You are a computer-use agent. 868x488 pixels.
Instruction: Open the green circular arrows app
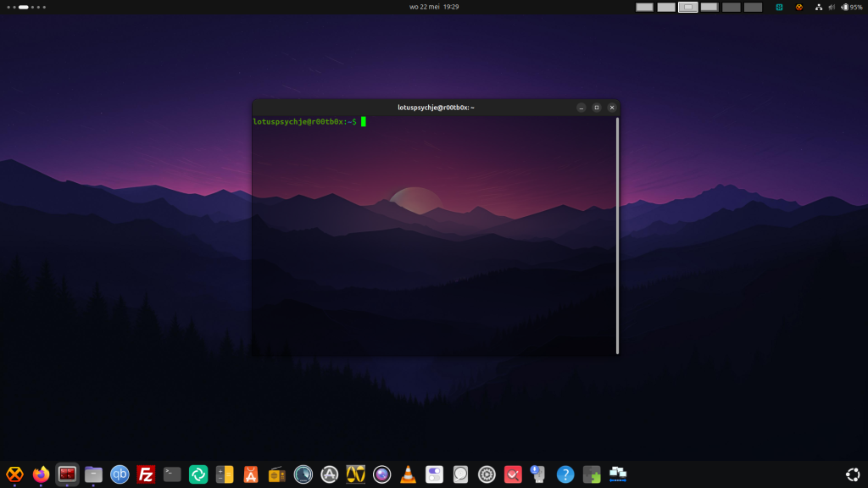coord(198,474)
